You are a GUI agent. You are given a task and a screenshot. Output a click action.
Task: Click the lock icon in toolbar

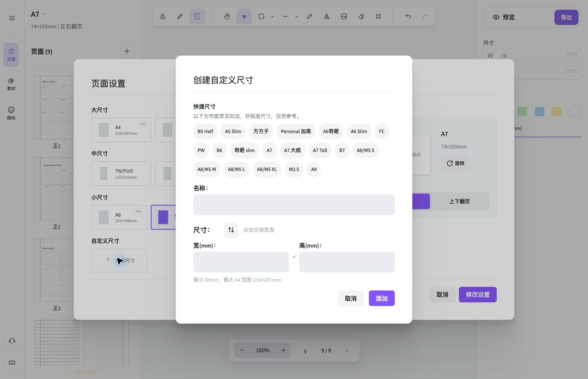tap(163, 16)
